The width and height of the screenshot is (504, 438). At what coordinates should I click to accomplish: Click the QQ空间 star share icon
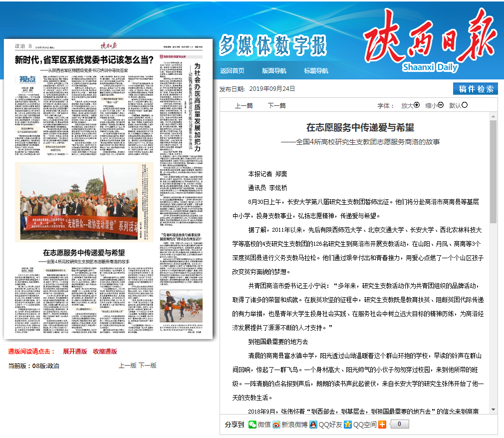pyautogui.click(x=348, y=425)
